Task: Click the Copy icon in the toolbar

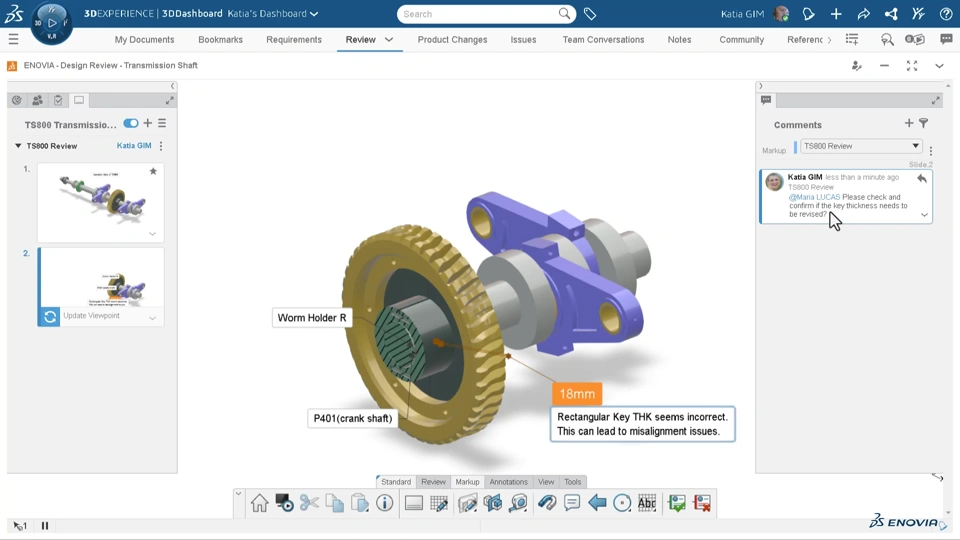Action: point(334,503)
